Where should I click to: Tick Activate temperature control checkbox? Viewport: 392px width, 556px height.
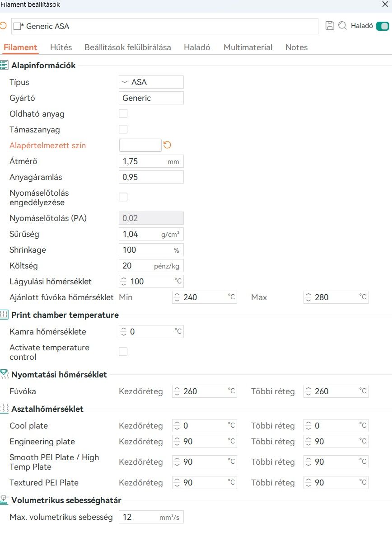click(123, 352)
